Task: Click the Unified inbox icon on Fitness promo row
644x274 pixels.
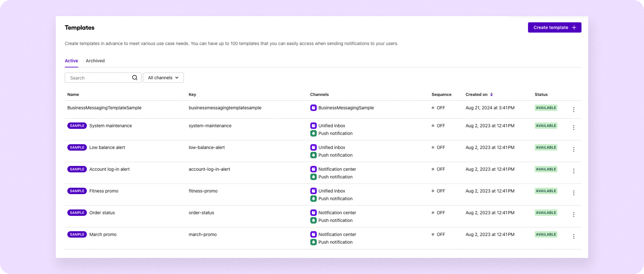Action: (313, 191)
